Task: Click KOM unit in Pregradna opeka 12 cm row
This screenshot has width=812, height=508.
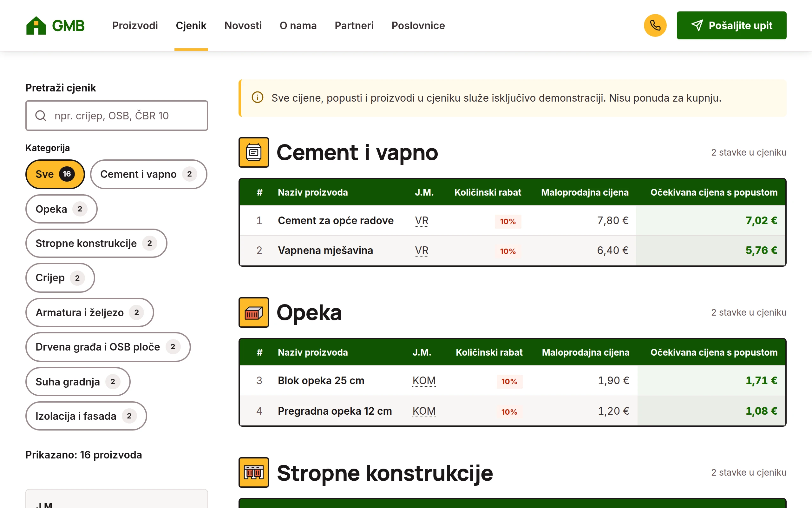Action: (424, 411)
